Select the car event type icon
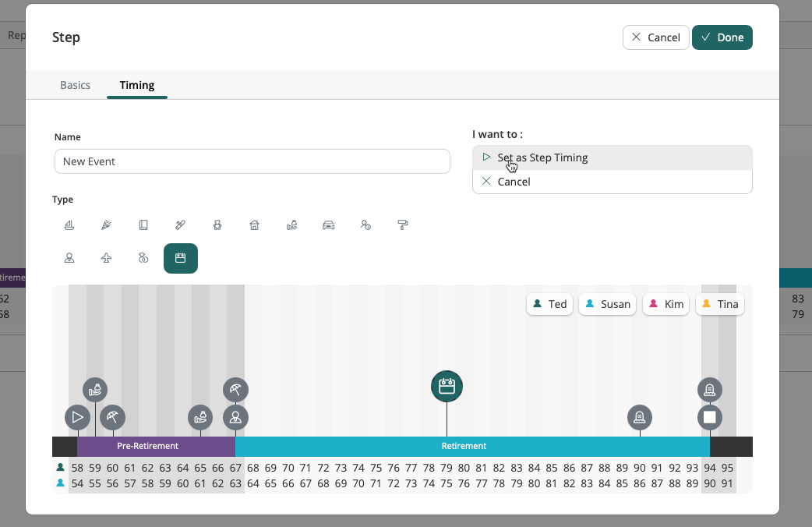 click(329, 225)
